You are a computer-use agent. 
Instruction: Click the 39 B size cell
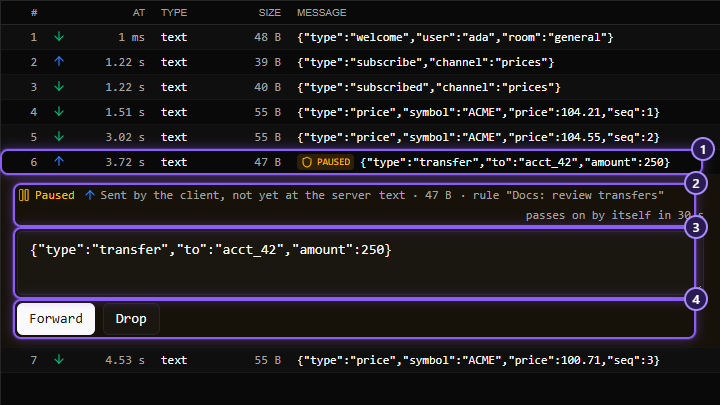[x=268, y=62]
